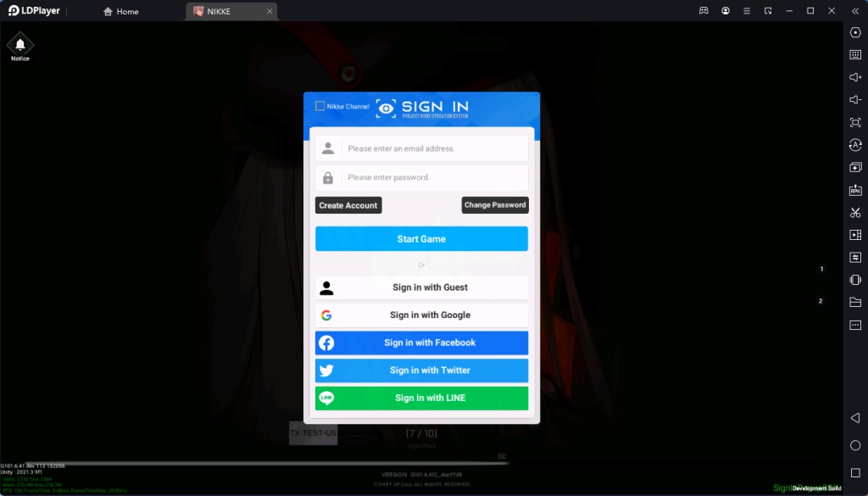This screenshot has width=868, height=496.
Task: Take screenshot with scissors icon
Action: 855,213
